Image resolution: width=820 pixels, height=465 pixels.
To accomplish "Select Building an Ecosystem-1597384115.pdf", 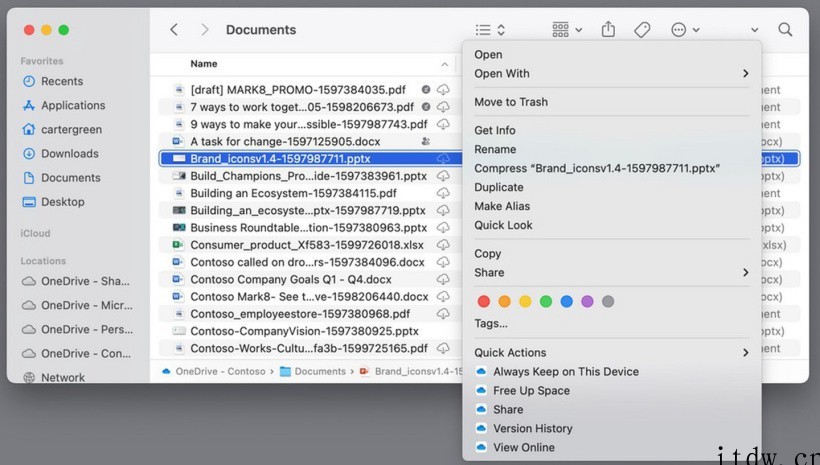I will coord(293,193).
